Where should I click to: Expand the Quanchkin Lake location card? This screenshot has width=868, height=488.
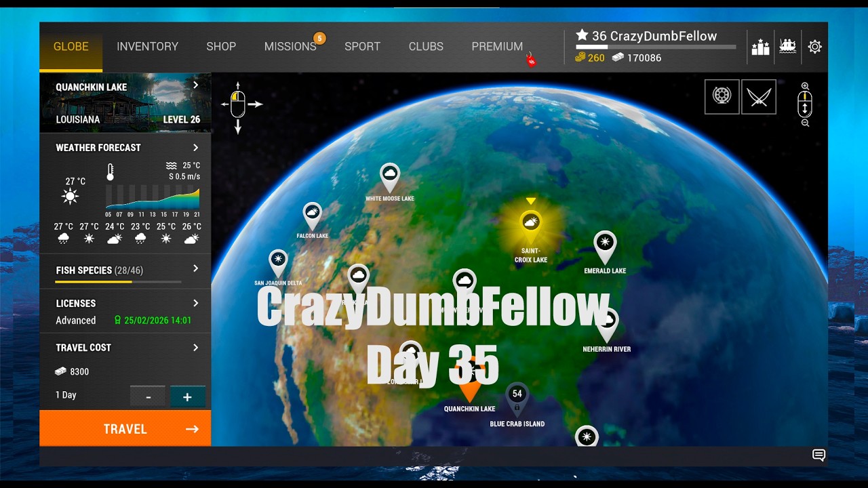tap(195, 85)
